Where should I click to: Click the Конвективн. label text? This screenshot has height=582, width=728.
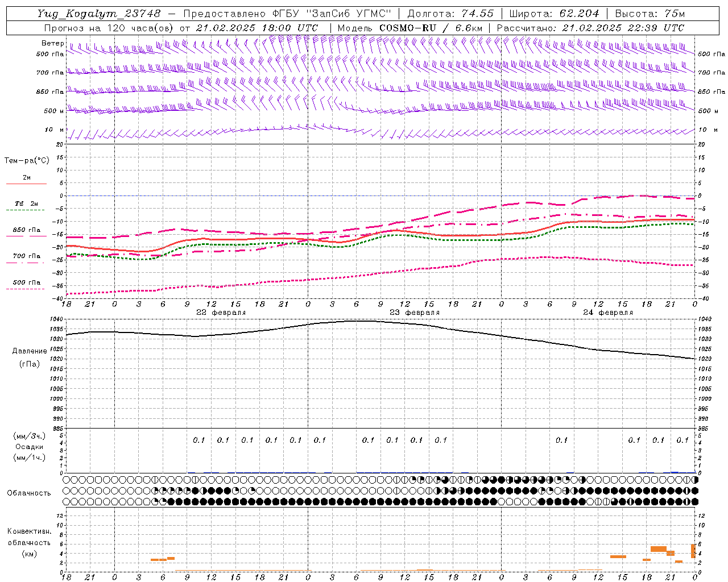tap(29, 531)
